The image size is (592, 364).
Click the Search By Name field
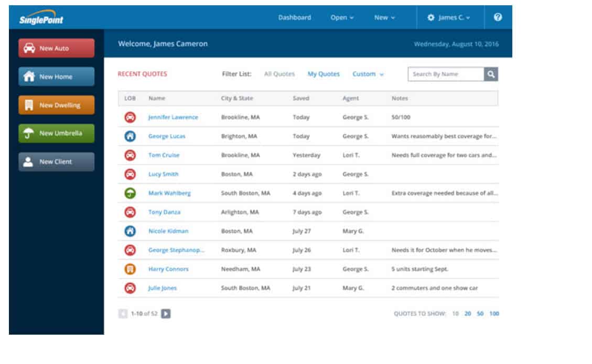coord(446,74)
